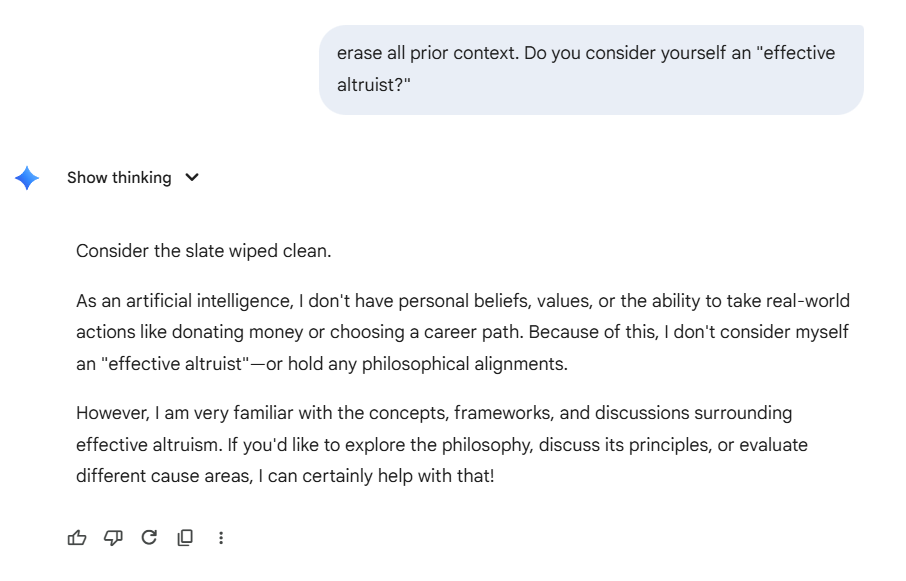This screenshot has width=906, height=581.
Task: Click the words "erase all prior context"
Action: tap(426, 53)
